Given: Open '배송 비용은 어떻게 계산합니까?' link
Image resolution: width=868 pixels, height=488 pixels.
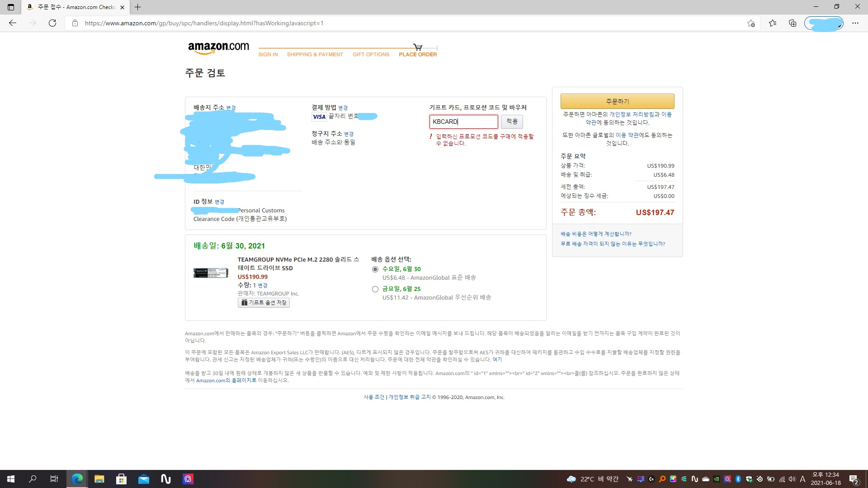Looking at the screenshot, I should click(x=596, y=234).
